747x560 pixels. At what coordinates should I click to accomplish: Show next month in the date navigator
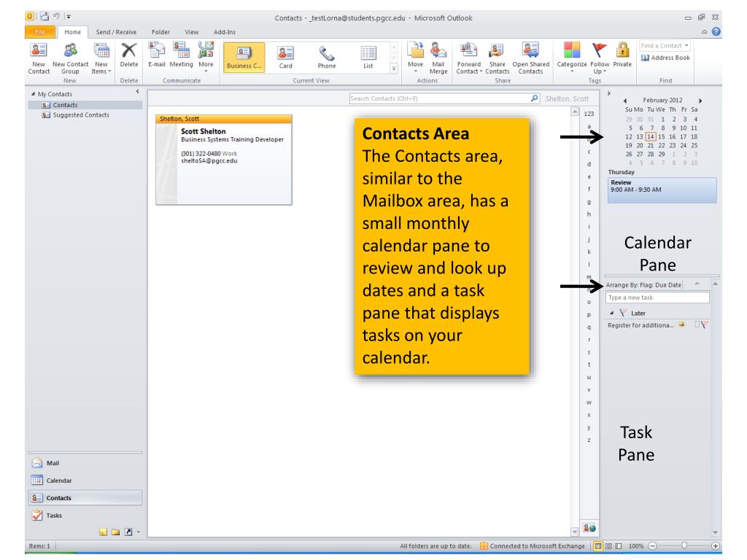pyautogui.click(x=700, y=101)
